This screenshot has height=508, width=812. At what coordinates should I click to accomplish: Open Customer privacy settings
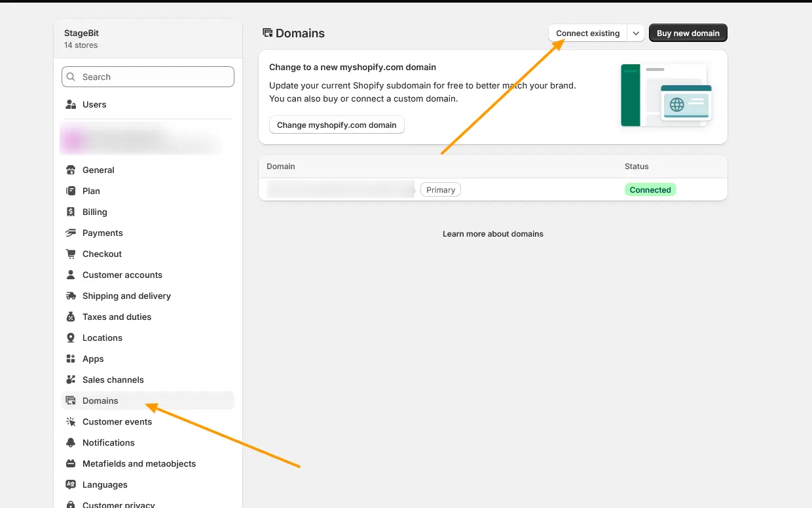[x=148, y=503]
